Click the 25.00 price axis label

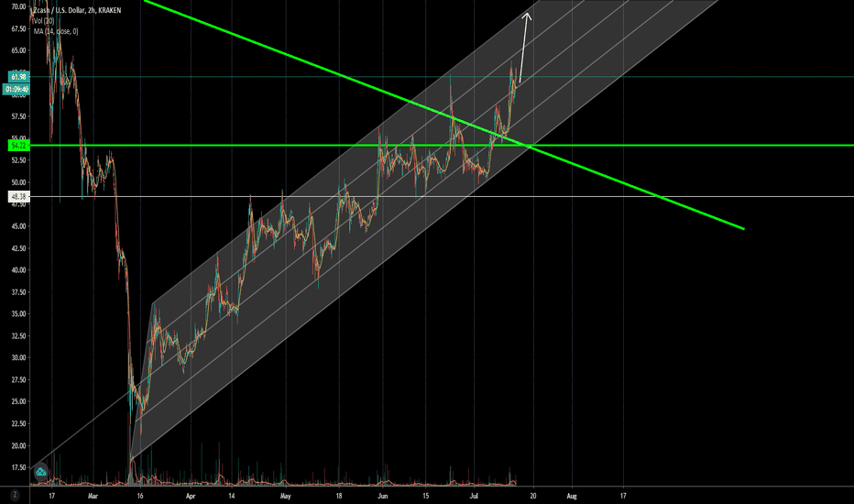tap(19, 401)
